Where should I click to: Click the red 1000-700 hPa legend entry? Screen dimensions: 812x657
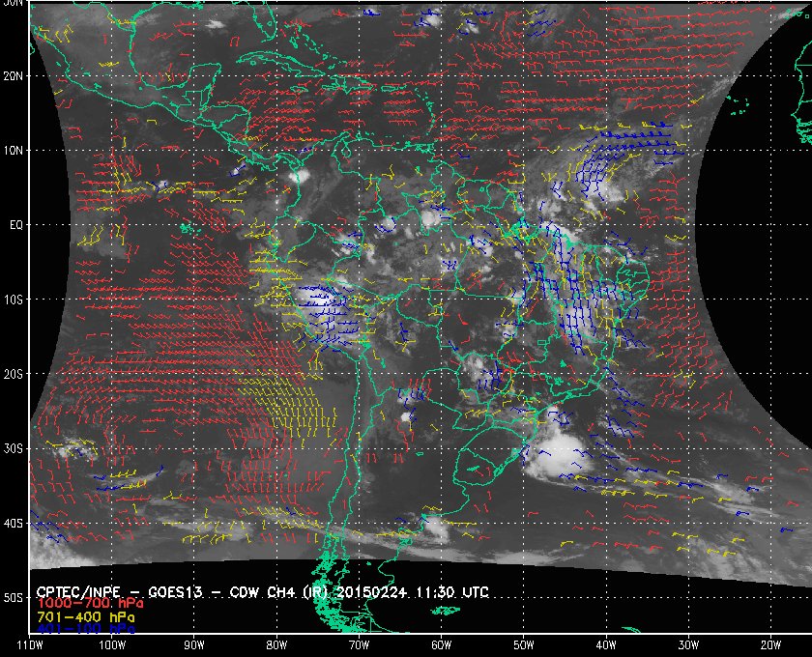point(90,604)
